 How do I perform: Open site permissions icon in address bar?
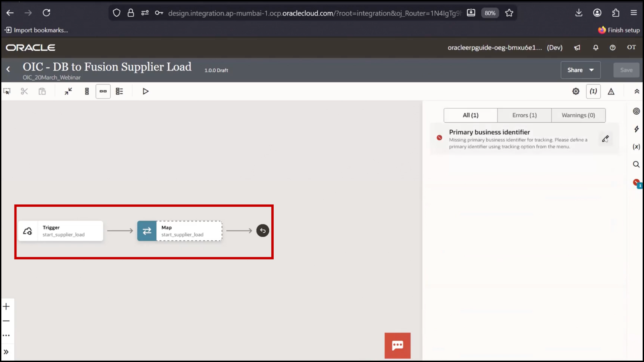[145, 13]
